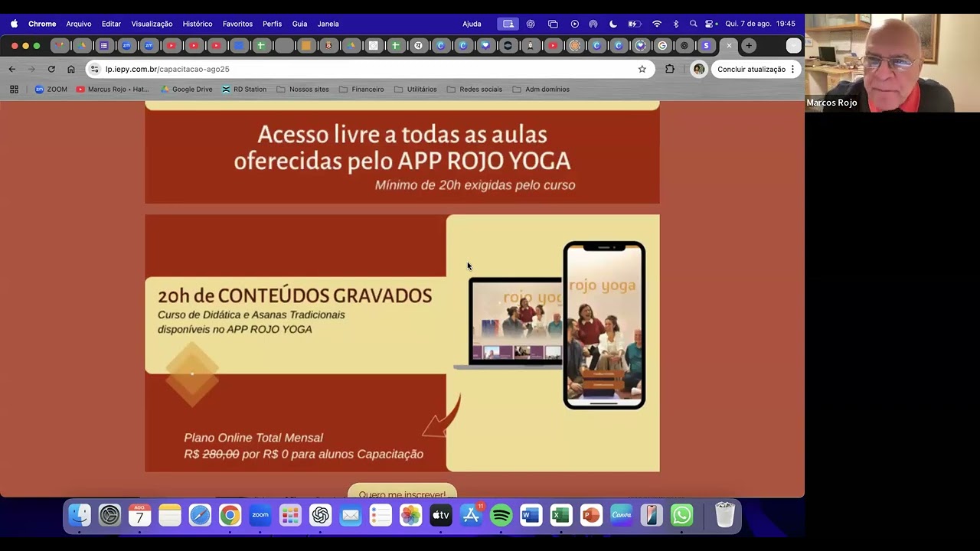Open Chrome extensions puzzle icon
The width and height of the screenshot is (980, 551).
point(670,69)
